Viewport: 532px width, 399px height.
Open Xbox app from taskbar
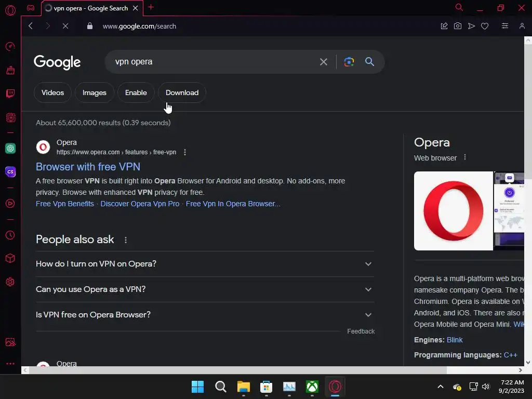coord(312,387)
